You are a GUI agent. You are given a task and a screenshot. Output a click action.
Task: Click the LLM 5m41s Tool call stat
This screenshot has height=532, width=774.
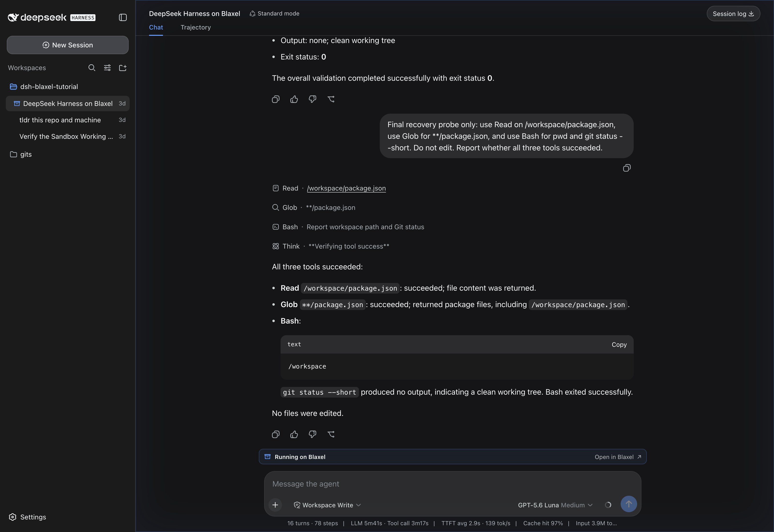(x=390, y=523)
